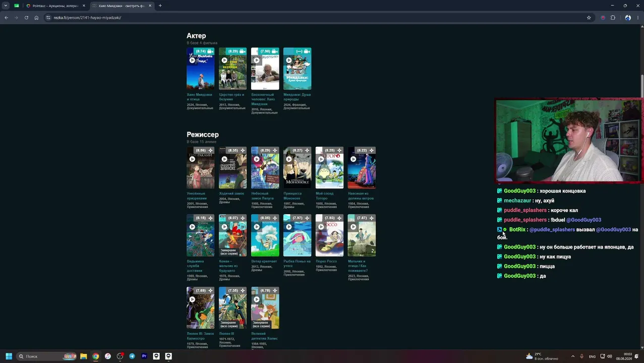Select the Хаяо Миядзаки browser tab
The image size is (644, 363).
click(121, 6)
